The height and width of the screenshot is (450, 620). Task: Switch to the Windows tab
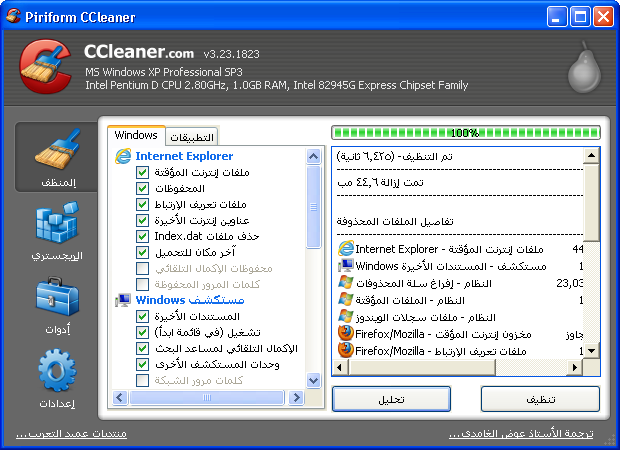coord(136,135)
